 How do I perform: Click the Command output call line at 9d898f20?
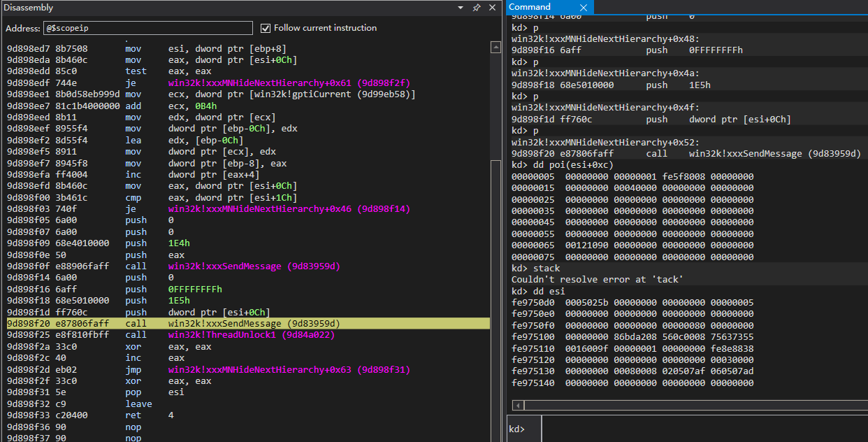coord(685,153)
